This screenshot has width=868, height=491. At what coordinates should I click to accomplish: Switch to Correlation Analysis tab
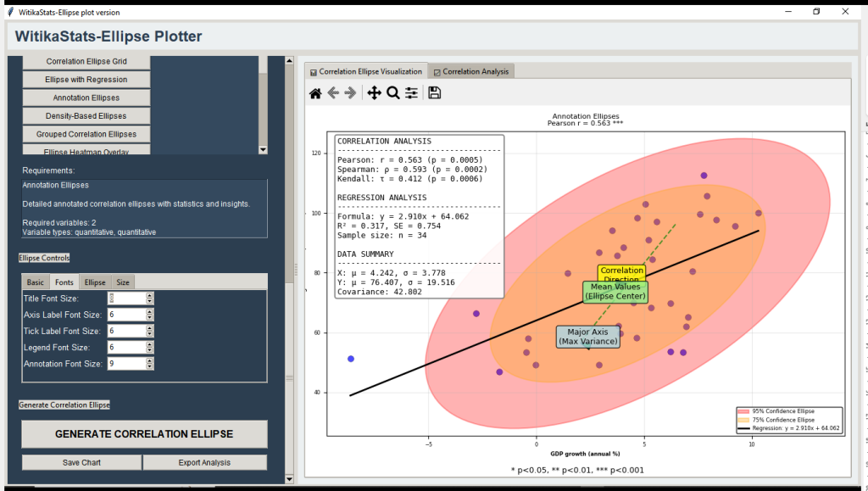coord(471,71)
